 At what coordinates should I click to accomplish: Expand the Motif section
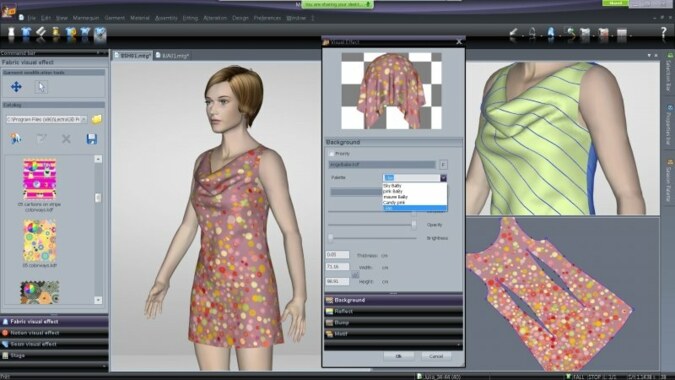(x=393, y=334)
